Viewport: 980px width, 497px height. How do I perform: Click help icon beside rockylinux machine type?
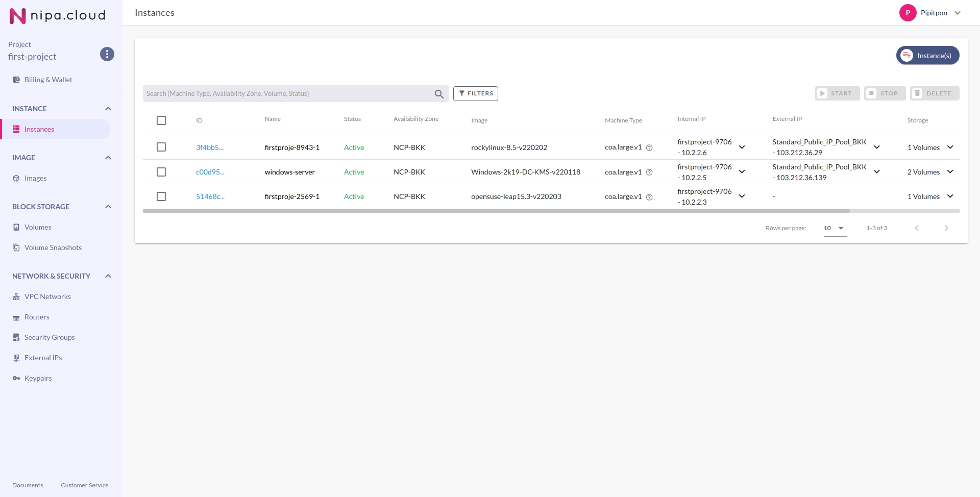click(649, 148)
